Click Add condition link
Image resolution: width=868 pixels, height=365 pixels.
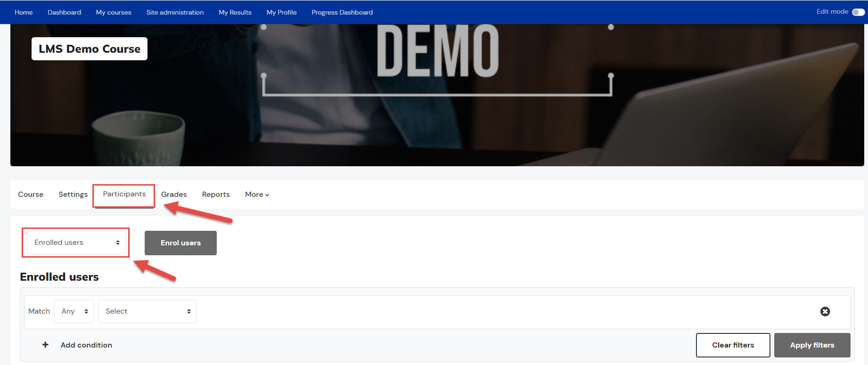86,345
